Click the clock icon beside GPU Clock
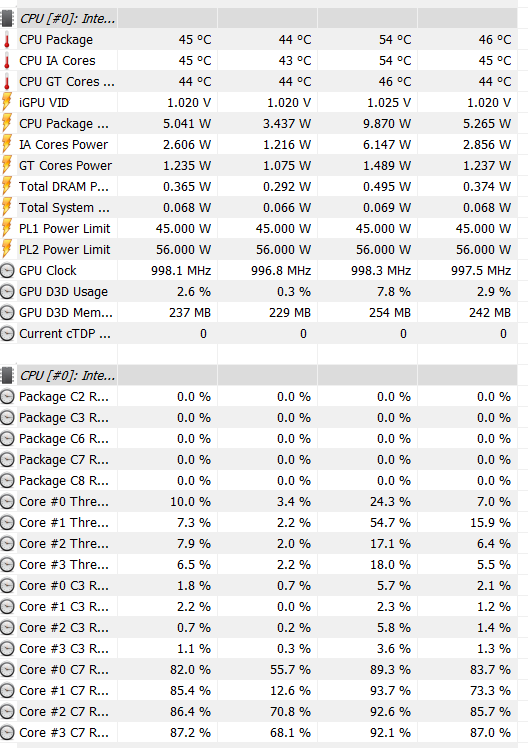Screen dimensions: 528x748 tap(7, 270)
